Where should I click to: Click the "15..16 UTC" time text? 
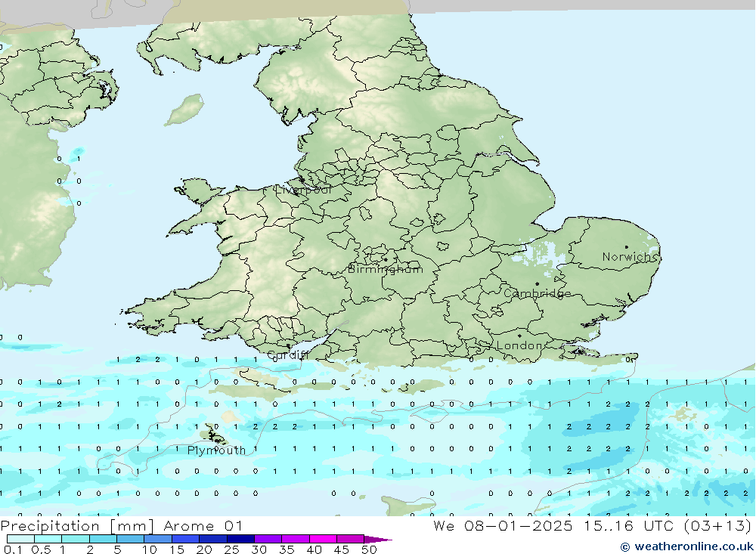pyautogui.click(x=628, y=526)
